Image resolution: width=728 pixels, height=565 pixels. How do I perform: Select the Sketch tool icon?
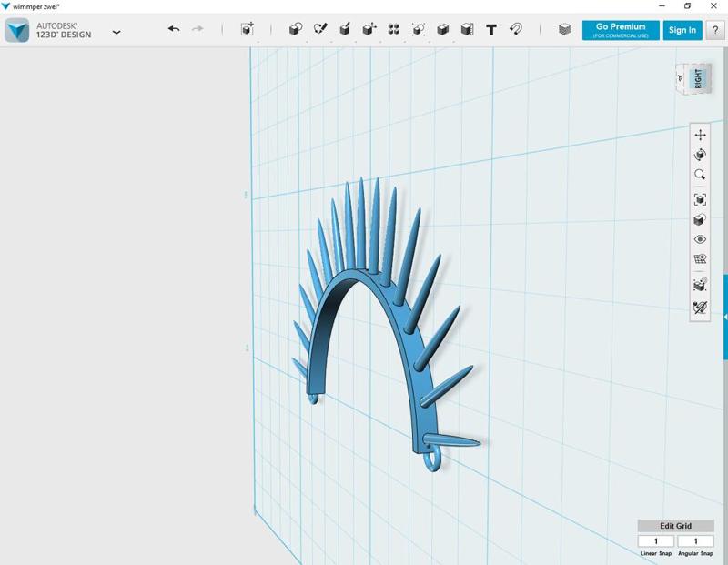(x=320, y=29)
